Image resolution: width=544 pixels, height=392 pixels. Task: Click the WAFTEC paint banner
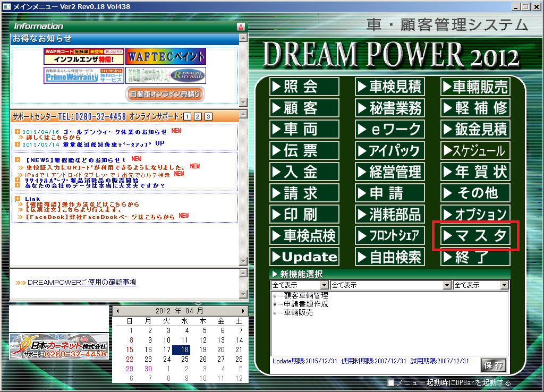click(x=165, y=56)
